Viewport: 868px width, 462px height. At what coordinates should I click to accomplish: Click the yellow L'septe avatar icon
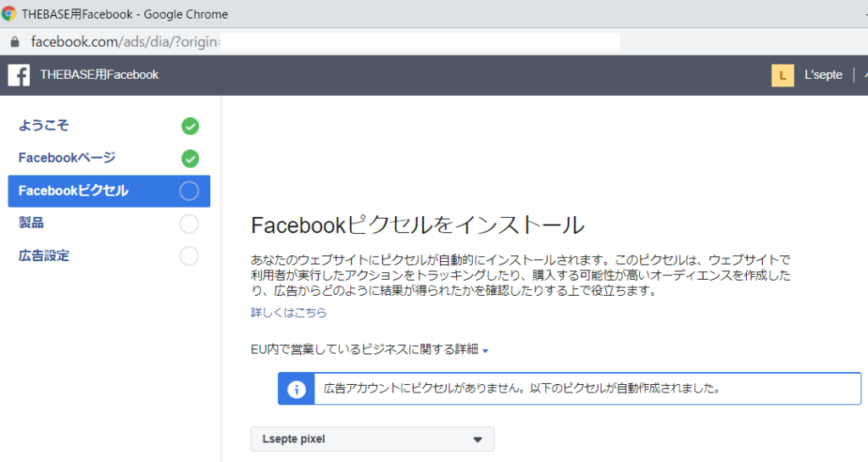(782, 75)
